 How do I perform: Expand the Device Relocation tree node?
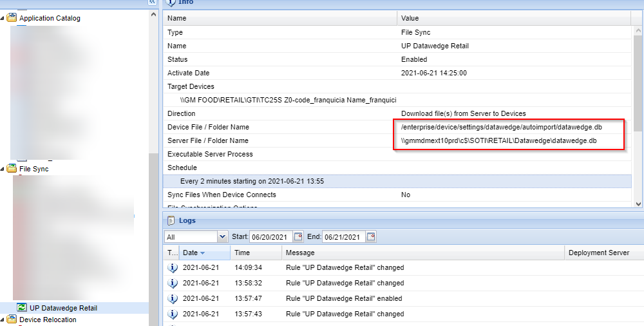pos(3,320)
